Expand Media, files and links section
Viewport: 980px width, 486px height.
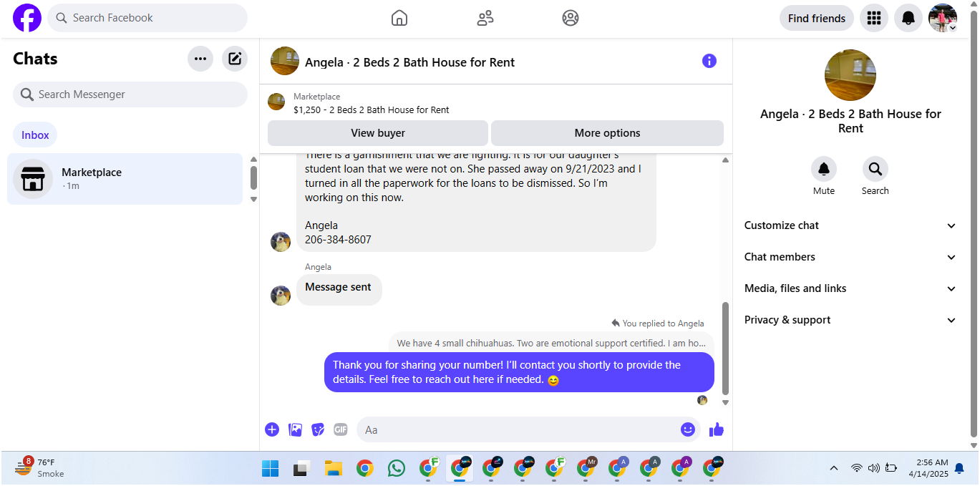pos(850,288)
